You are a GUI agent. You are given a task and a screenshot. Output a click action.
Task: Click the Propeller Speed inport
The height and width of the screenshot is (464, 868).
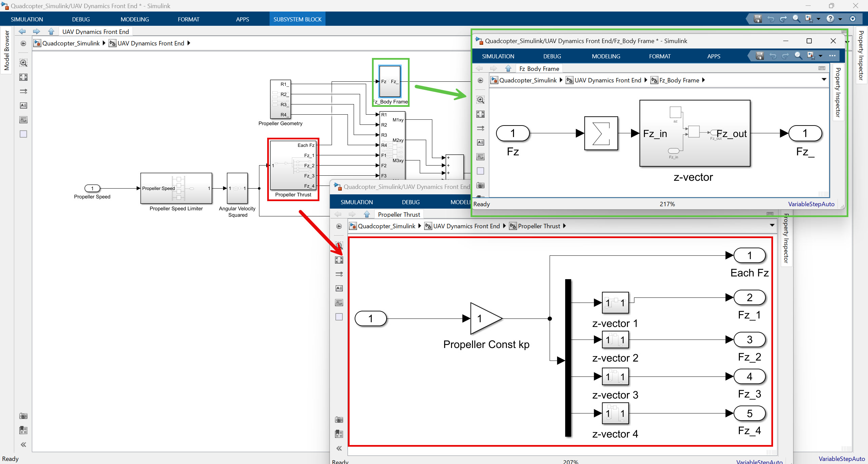pyautogui.click(x=92, y=188)
